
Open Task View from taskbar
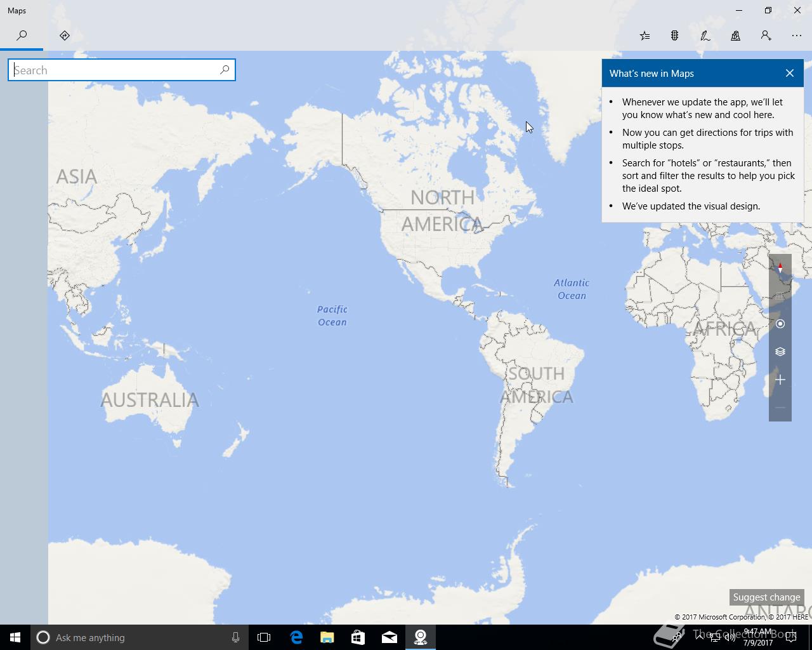pos(264,637)
